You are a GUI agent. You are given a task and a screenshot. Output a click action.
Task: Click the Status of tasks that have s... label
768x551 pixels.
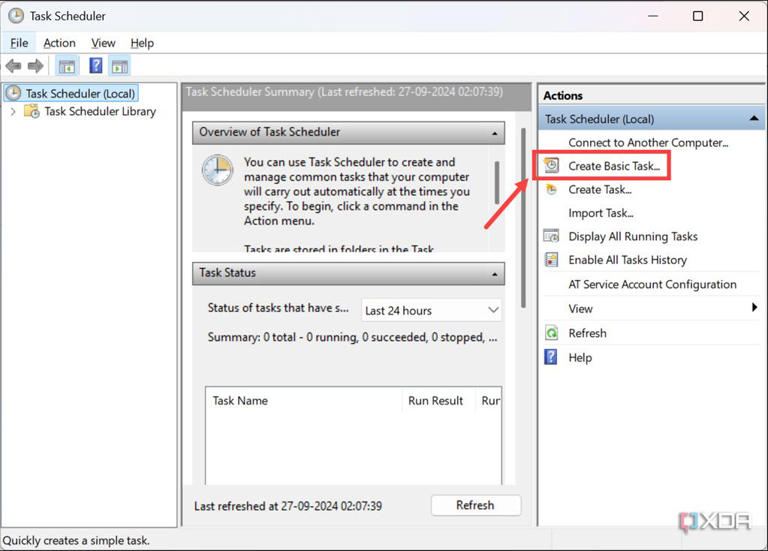[x=278, y=308]
